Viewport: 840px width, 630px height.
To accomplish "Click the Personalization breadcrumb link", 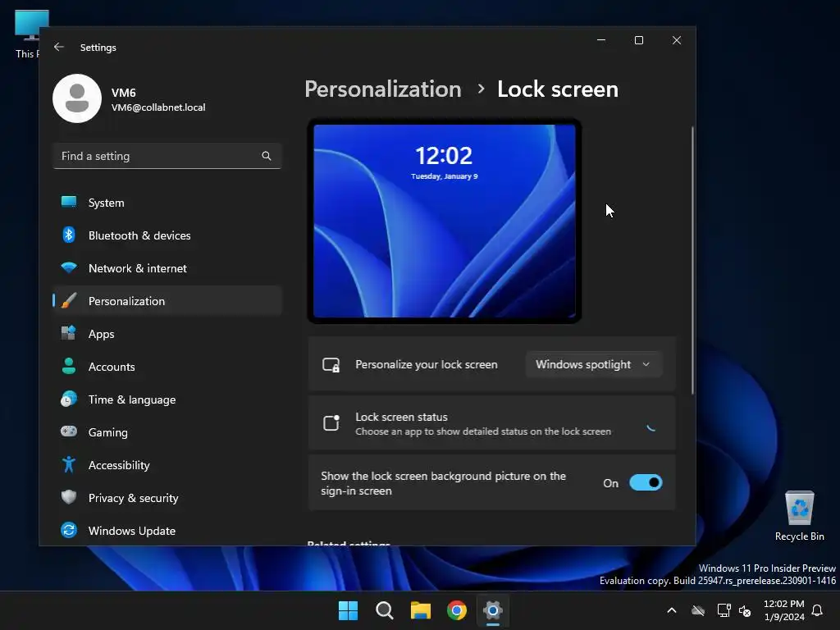I will [x=383, y=89].
